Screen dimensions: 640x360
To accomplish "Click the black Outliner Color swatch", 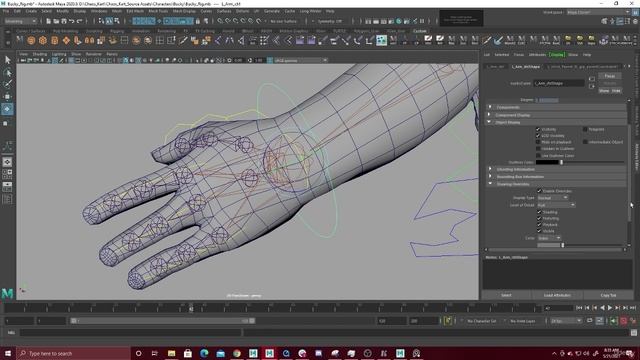I will 547,162.
